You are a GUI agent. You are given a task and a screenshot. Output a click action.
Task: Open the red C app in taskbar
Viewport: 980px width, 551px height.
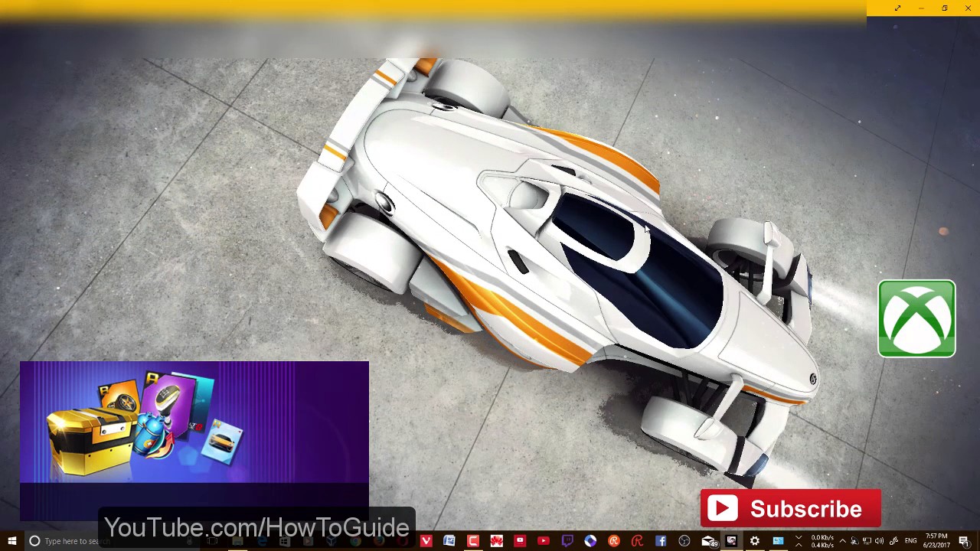pos(473,541)
